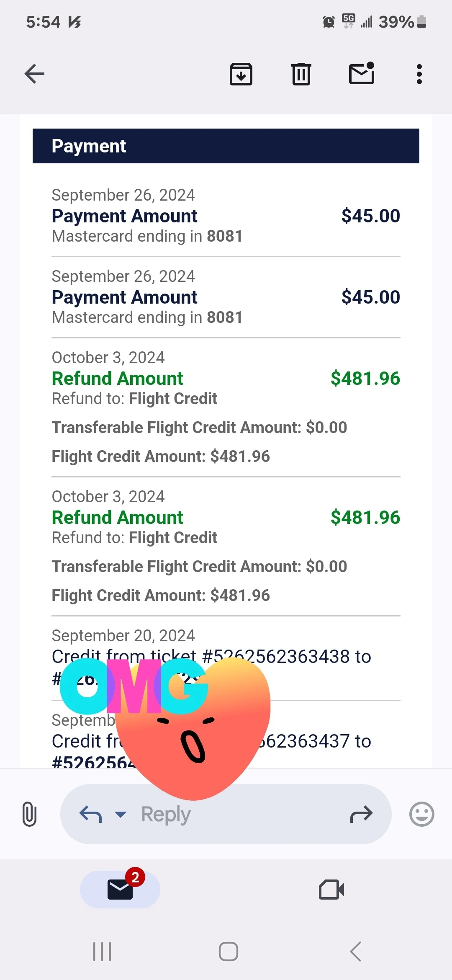Expand the reply options dropdown arrow
This screenshot has width=452, height=980.
(121, 815)
